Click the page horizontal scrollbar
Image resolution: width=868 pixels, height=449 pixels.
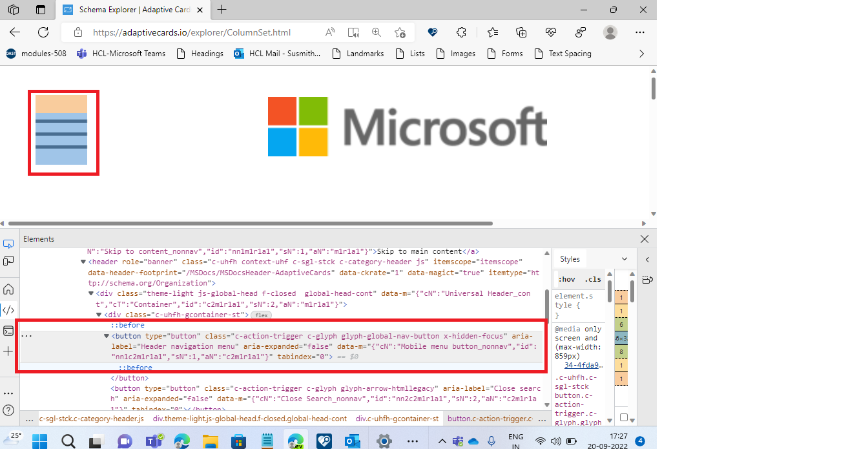(x=251, y=224)
